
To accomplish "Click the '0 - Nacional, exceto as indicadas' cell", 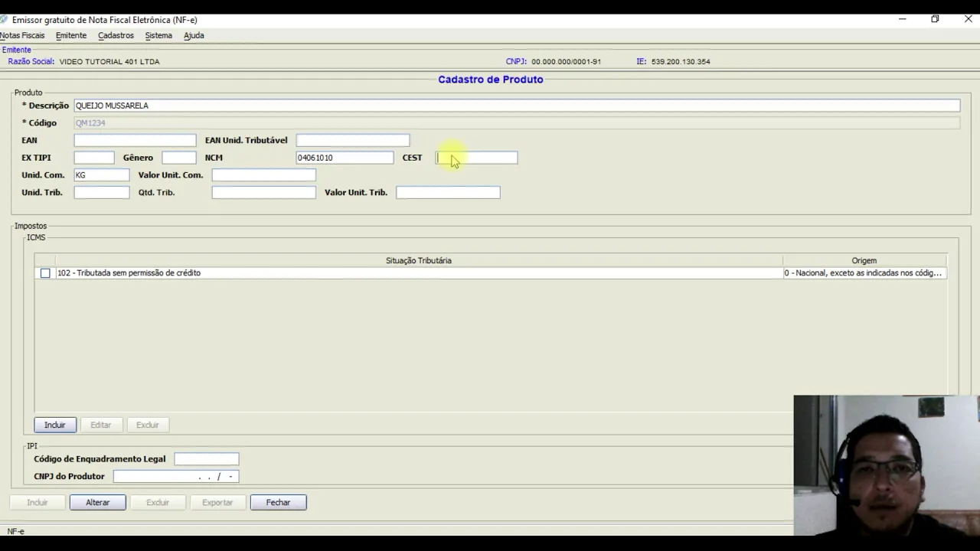I will [864, 273].
